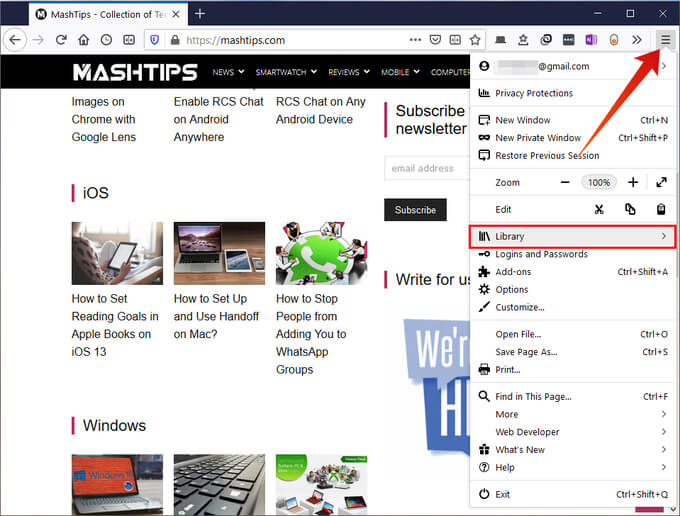Open Options settings
Screen dimensions: 680x516
pyautogui.click(x=572, y=290)
